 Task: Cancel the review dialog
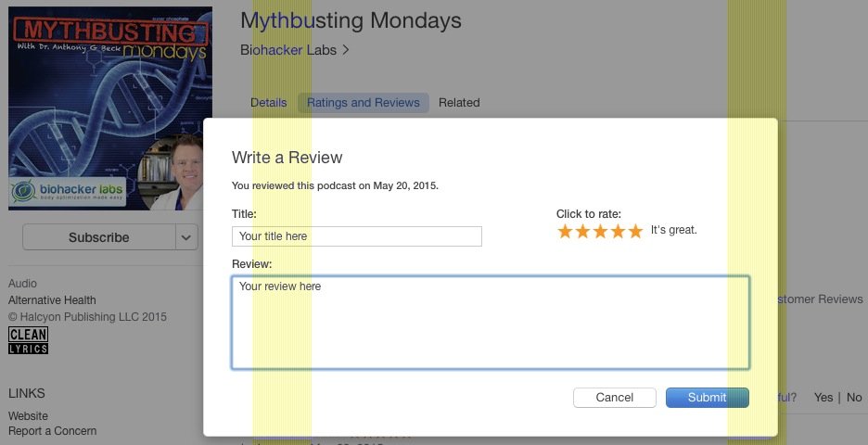tap(615, 398)
